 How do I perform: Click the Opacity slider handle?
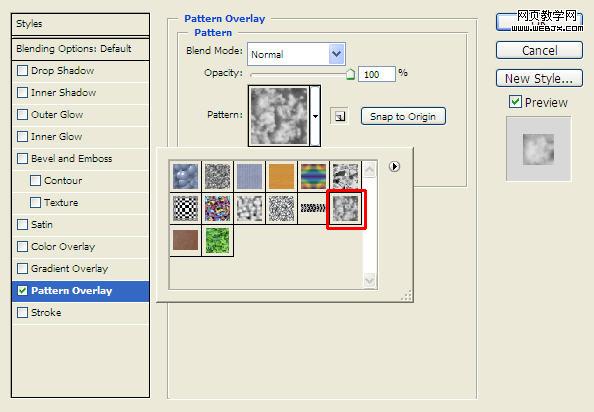(350, 74)
